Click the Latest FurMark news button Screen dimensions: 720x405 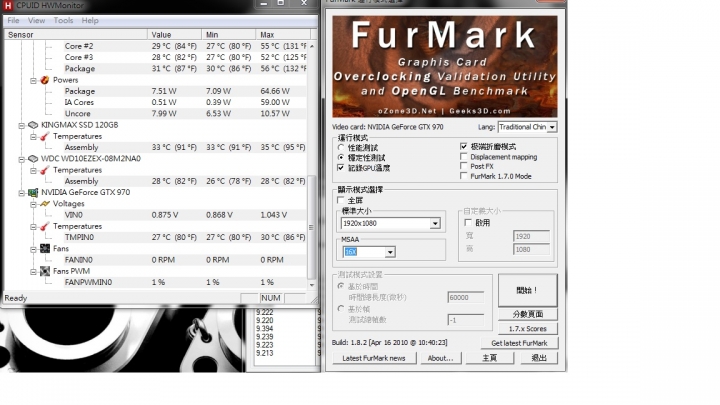tap(374, 358)
